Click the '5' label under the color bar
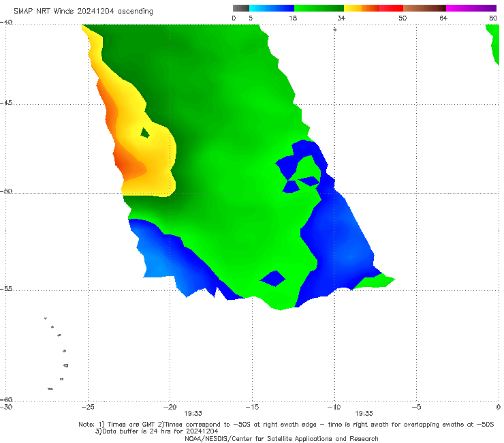Viewport: 504px width, 443px height. [251, 18]
